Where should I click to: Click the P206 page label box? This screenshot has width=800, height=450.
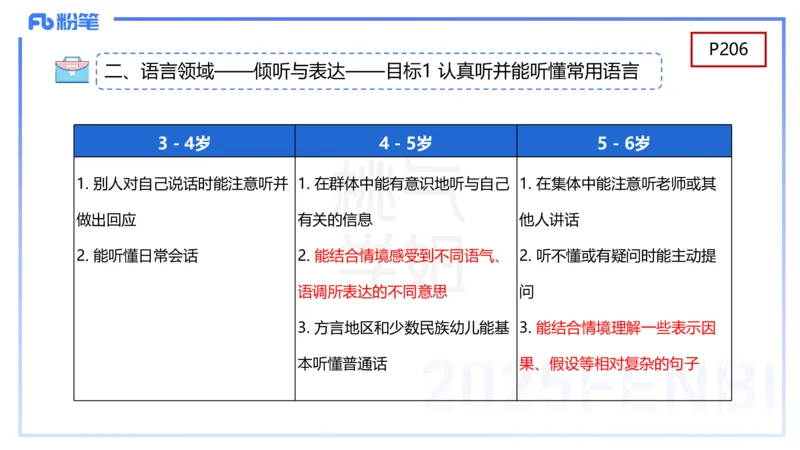pos(728,49)
